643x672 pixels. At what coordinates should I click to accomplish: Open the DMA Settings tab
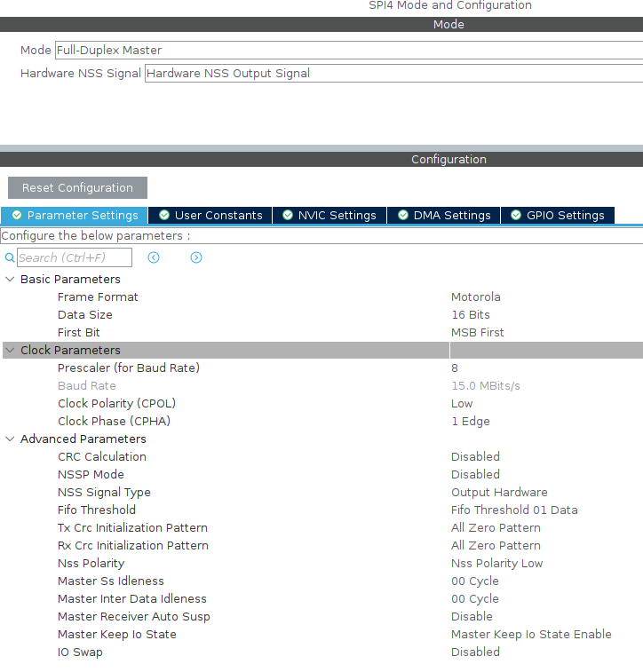click(x=444, y=215)
